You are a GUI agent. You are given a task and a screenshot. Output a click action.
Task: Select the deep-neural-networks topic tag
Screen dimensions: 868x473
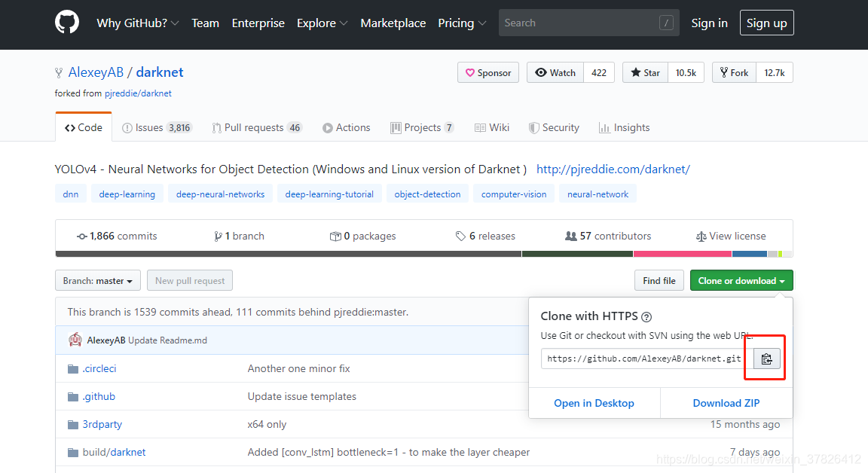point(220,194)
